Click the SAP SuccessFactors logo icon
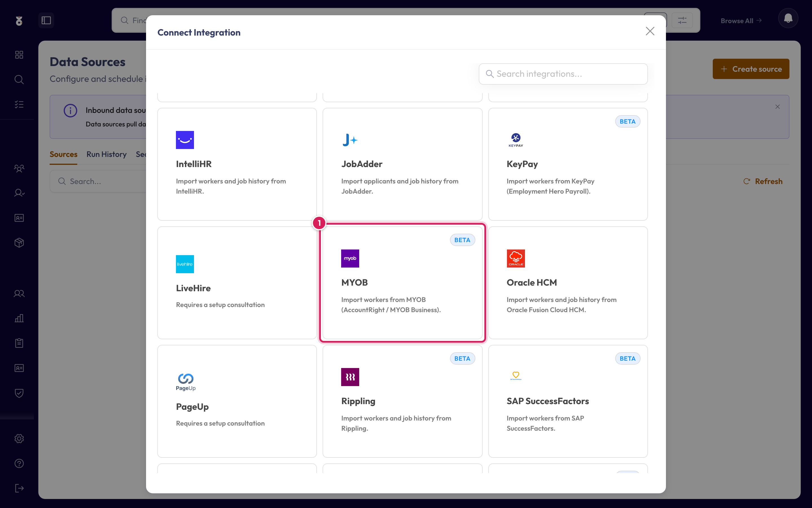812x508 pixels. [x=516, y=376]
